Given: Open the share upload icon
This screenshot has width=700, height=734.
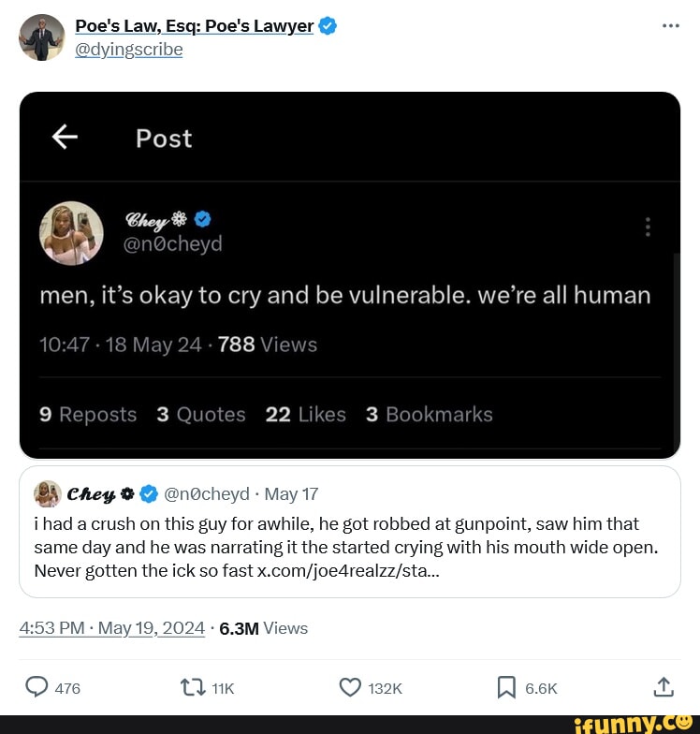Looking at the screenshot, I should (x=663, y=688).
